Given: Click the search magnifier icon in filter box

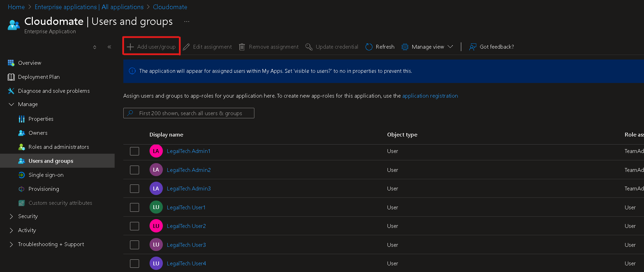Looking at the screenshot, I should (x=130, y=113).
